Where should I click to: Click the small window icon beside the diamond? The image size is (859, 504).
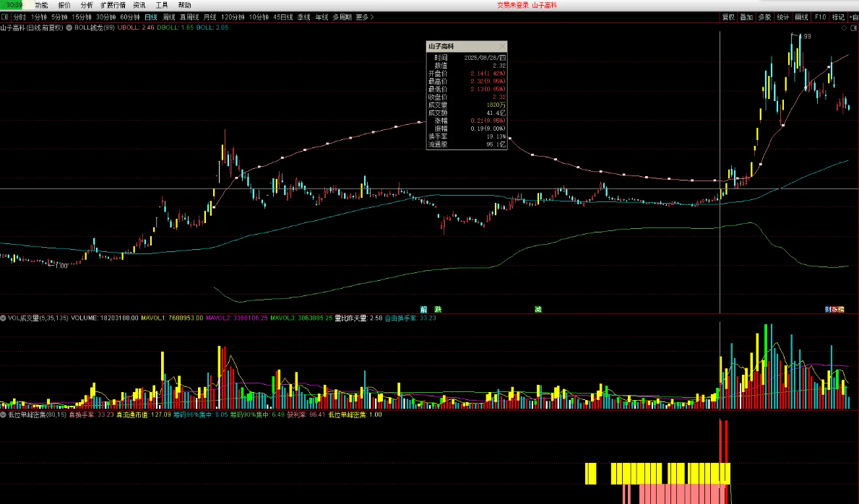pos(852,28)
